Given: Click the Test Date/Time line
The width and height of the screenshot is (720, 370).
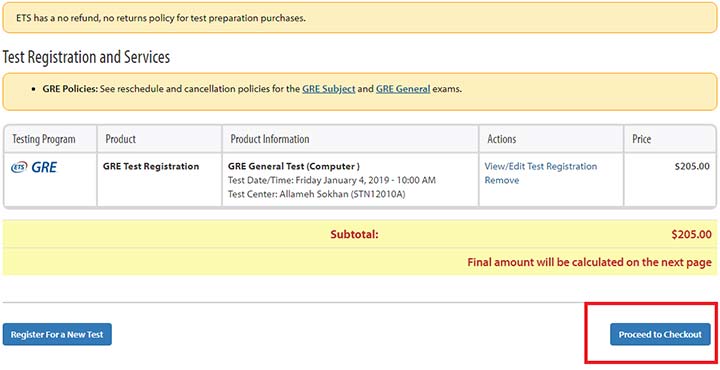Looking at the screenshot, I should [x=332, y=180].
